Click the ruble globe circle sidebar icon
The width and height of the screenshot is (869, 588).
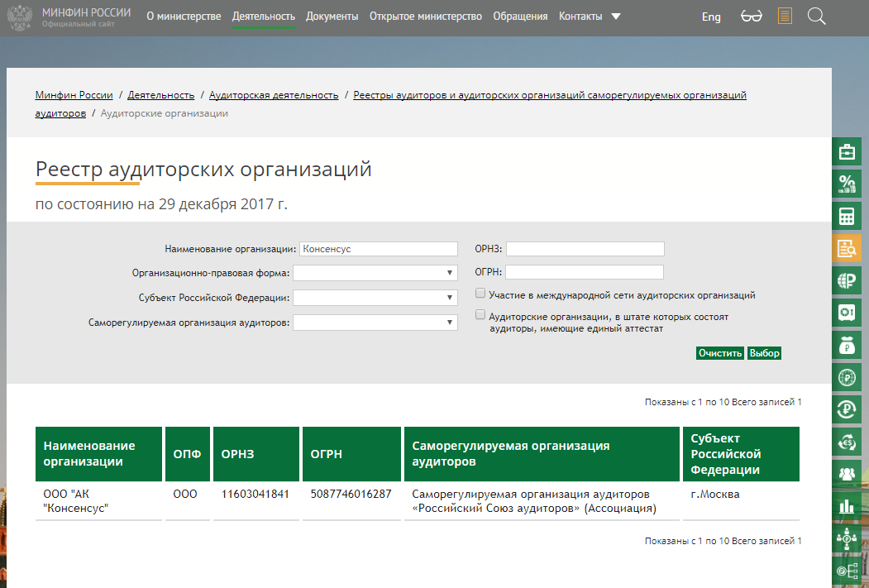click(x=847, y=377)
